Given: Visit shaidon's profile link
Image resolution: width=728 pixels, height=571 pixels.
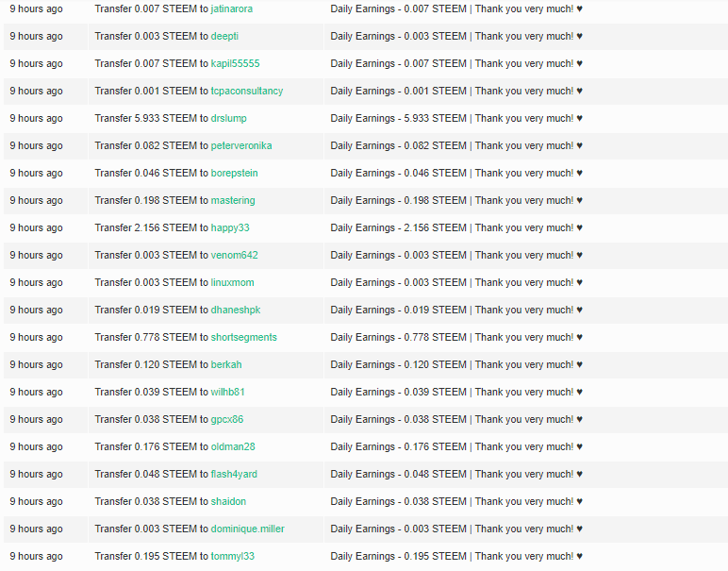Looking at the screenshot, I should pos(228,502).
